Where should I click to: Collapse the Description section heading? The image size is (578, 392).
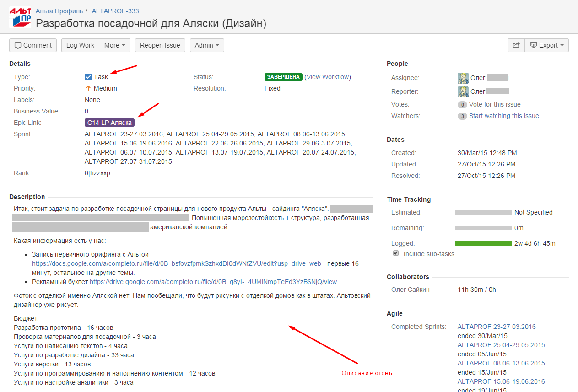pyautogui.click(x=27, y=197)
